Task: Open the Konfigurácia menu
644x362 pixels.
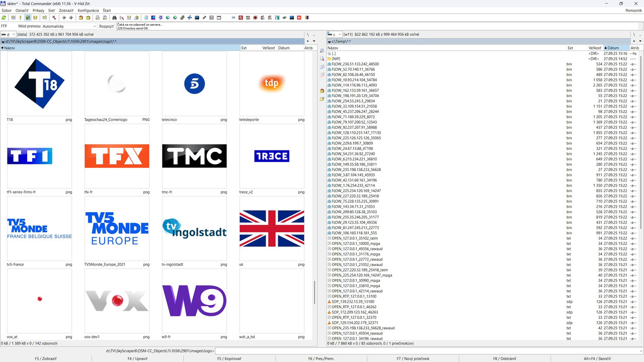Action: pos(88,11)
